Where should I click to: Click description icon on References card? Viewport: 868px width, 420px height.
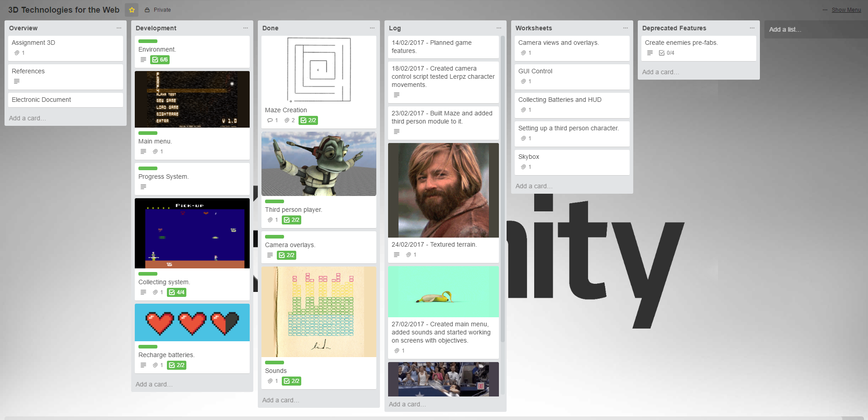pos(17,81)
